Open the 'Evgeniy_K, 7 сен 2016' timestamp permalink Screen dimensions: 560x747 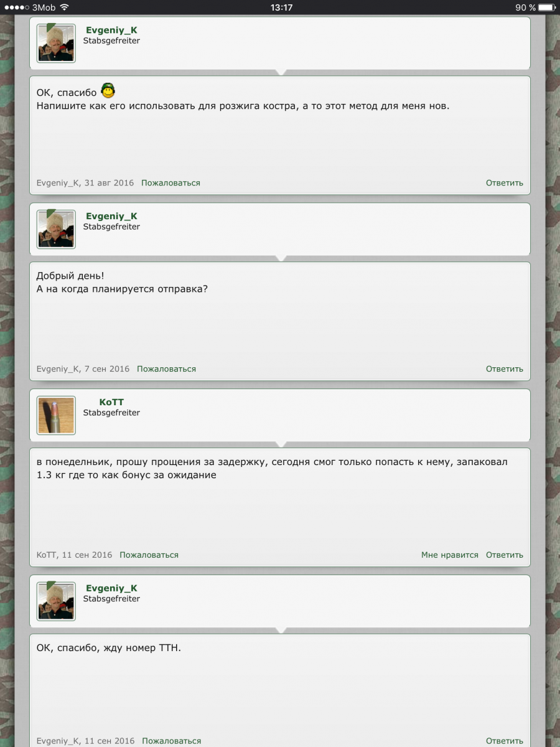(83, 369)
